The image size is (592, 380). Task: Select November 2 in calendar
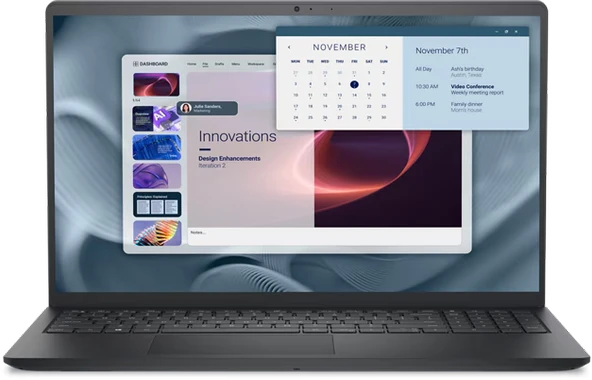[384, 73]
